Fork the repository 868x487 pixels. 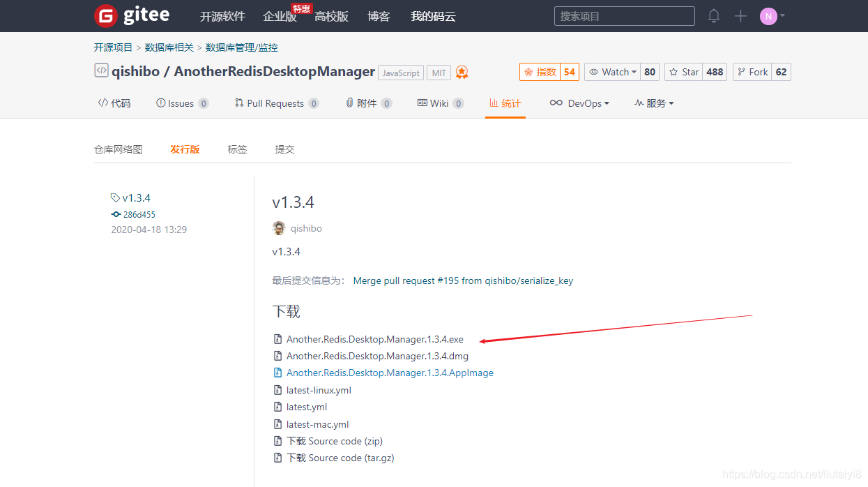(752, 72)
